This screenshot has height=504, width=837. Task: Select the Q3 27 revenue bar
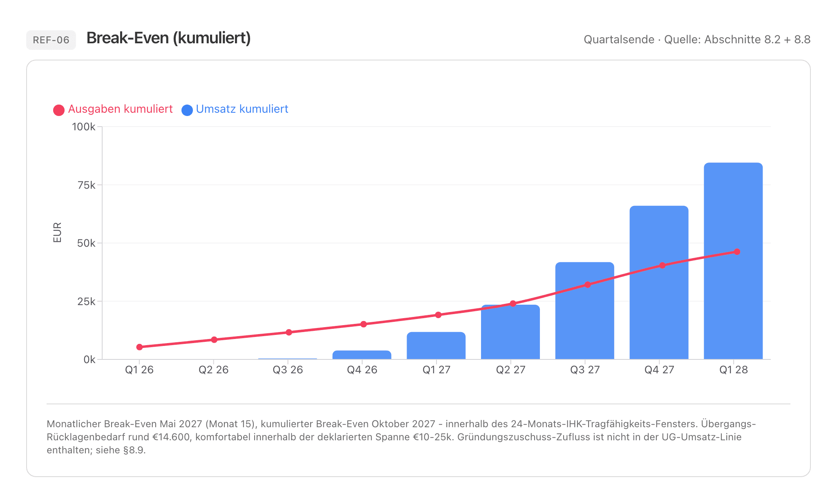pyautogui.click(x=584, y=311)
